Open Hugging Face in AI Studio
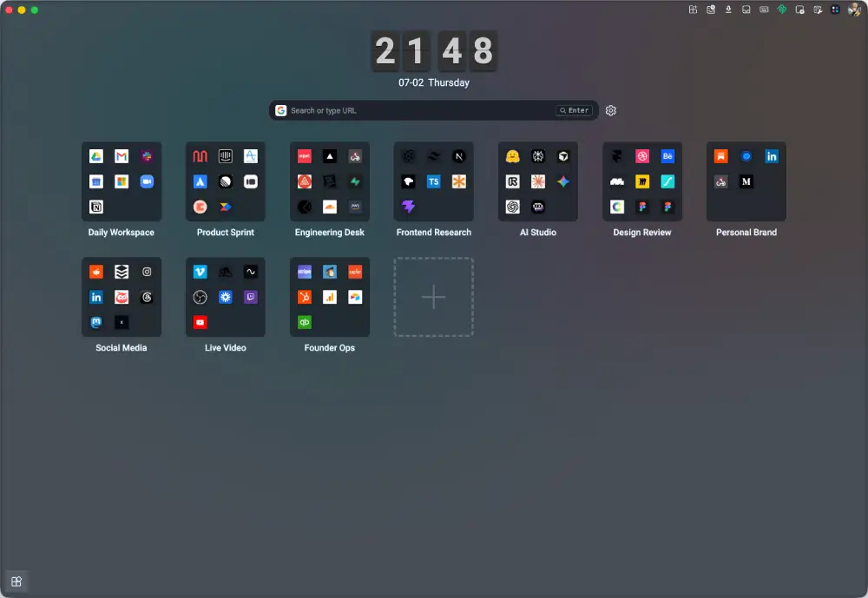This screenshot has height=598, width=868. pyautogui.click(x=513, y=156)
